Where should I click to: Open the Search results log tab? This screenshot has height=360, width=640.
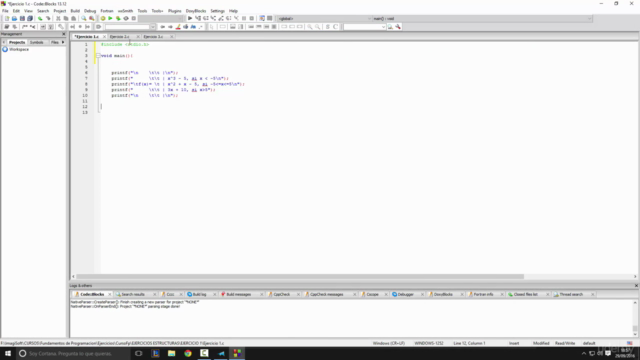pos(133,294)
